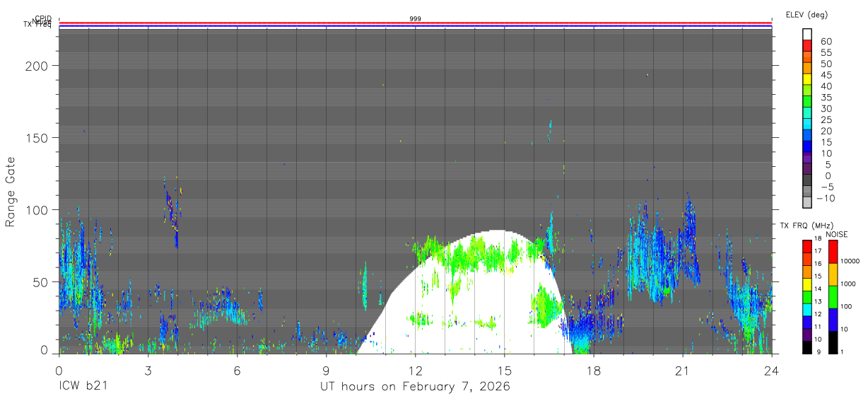
Task: Click x-axis tick label '9'
Action: [x=326, y=370]
